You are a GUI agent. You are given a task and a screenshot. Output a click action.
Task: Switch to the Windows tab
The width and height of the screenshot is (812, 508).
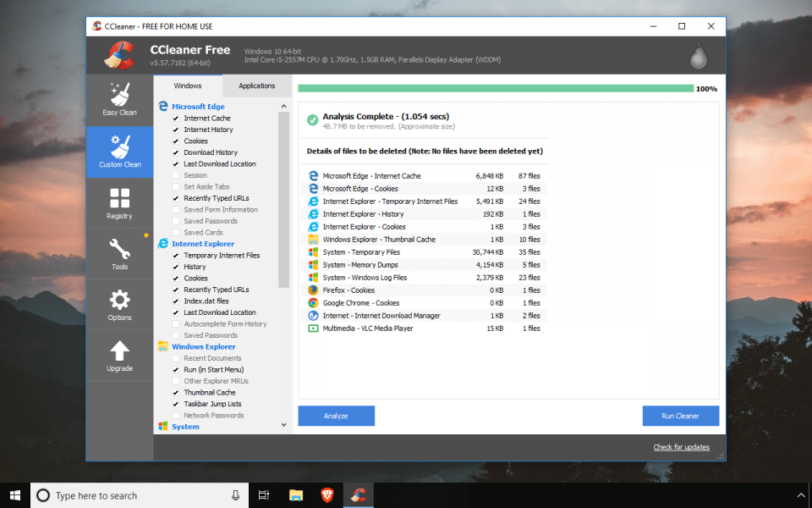coord(188,86)
